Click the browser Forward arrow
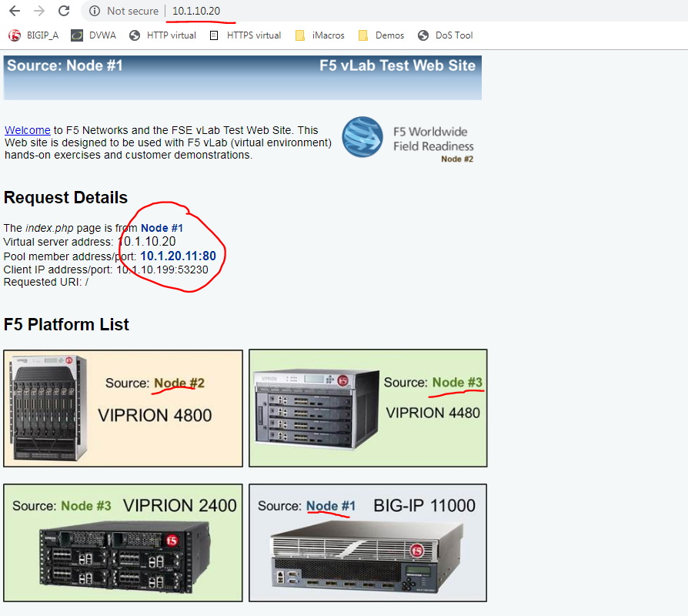 [39, 11]
